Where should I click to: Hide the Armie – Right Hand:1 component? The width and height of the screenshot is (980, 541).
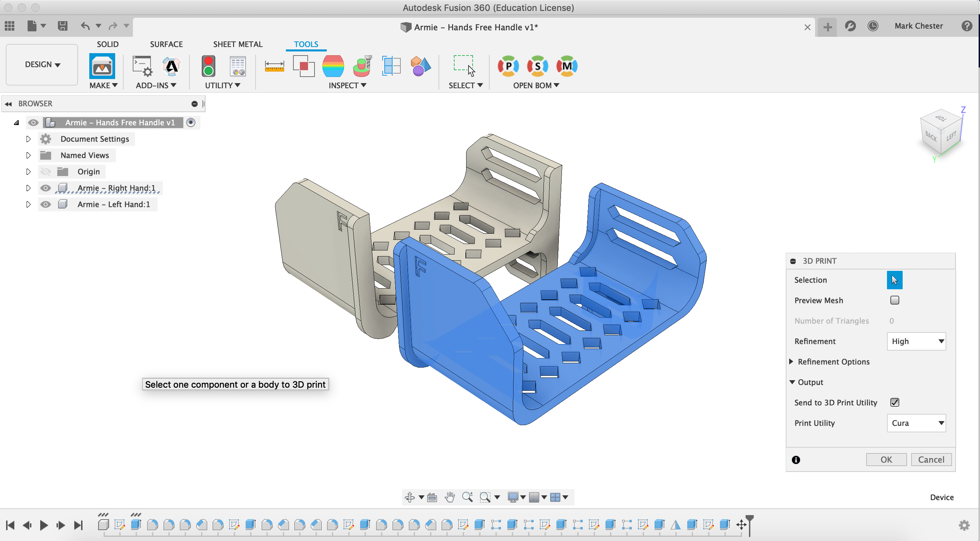coord(46,188)
